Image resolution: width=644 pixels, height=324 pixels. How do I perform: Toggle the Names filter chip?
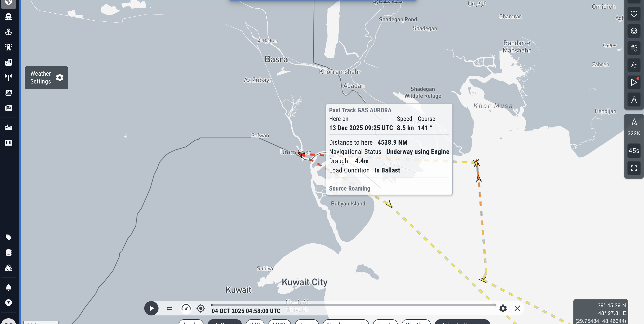click(x=225, y=322)
